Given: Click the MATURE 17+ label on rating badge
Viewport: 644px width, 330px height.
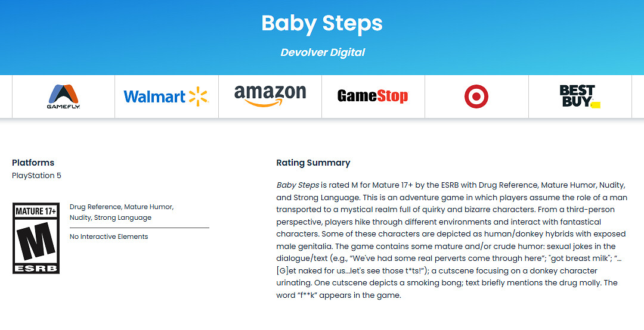Looking at the screenshot, I should tap(36, 211).
